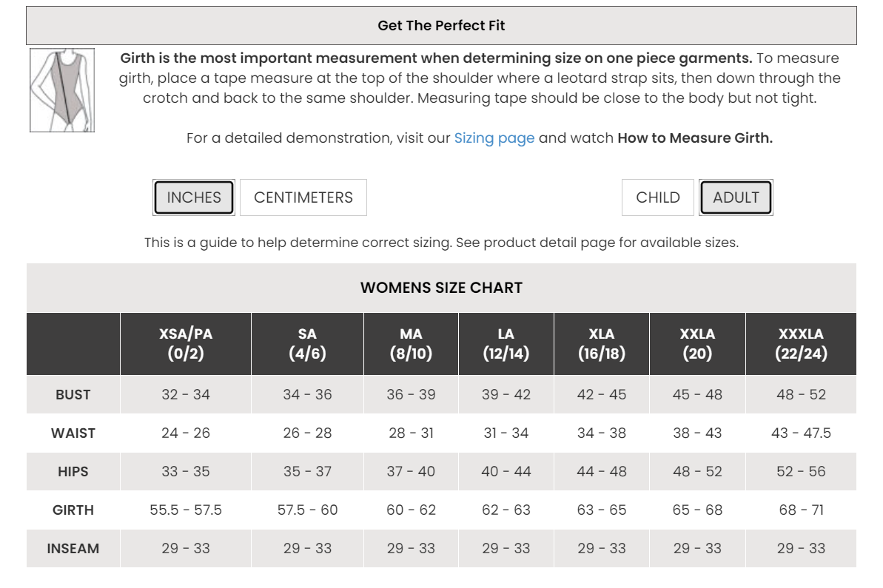Click the XXLA (20) column header
Viewport: 883px width, 588px height.
click(697, 344)
